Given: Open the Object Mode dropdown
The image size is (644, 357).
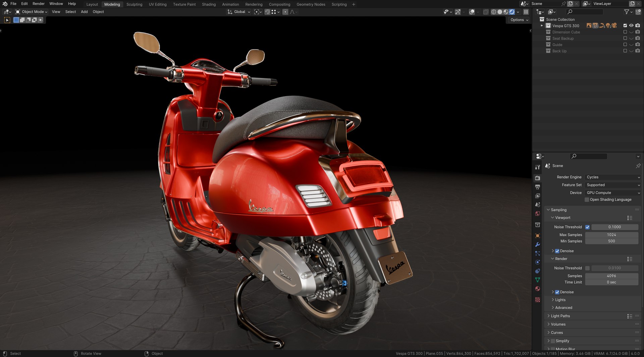Looking at the screenshot, I should click(x=32, y=12).
